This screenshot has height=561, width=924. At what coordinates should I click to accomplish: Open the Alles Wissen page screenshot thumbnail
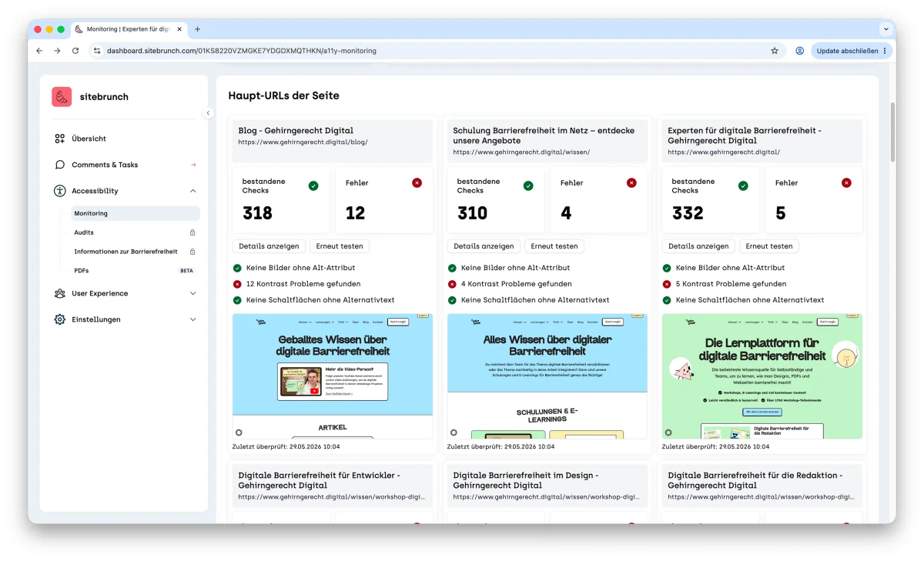pyautogui.click(x=547, y=376)
